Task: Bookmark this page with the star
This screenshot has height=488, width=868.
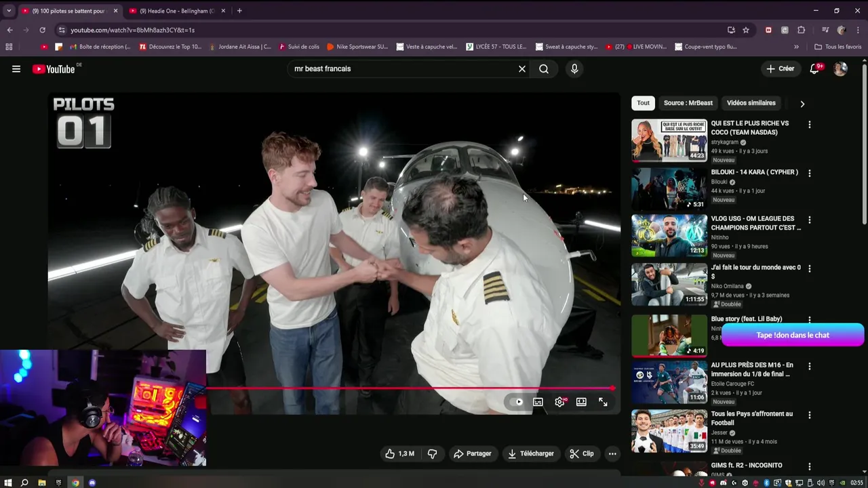Action: 746,30
